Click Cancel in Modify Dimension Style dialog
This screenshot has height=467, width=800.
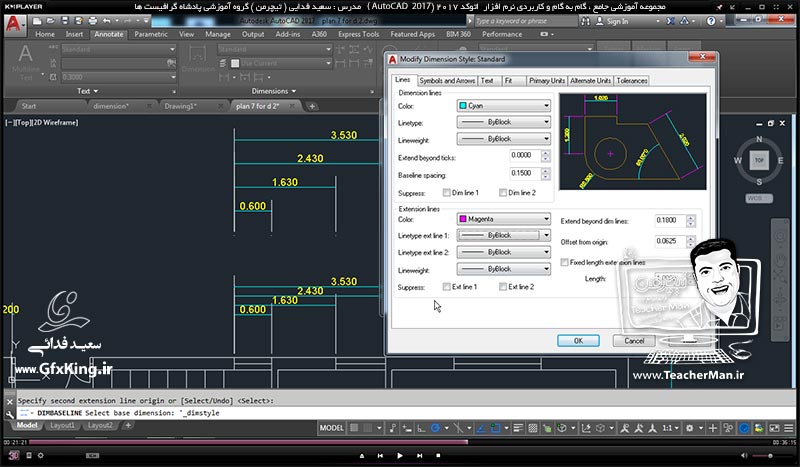point(634,341)
